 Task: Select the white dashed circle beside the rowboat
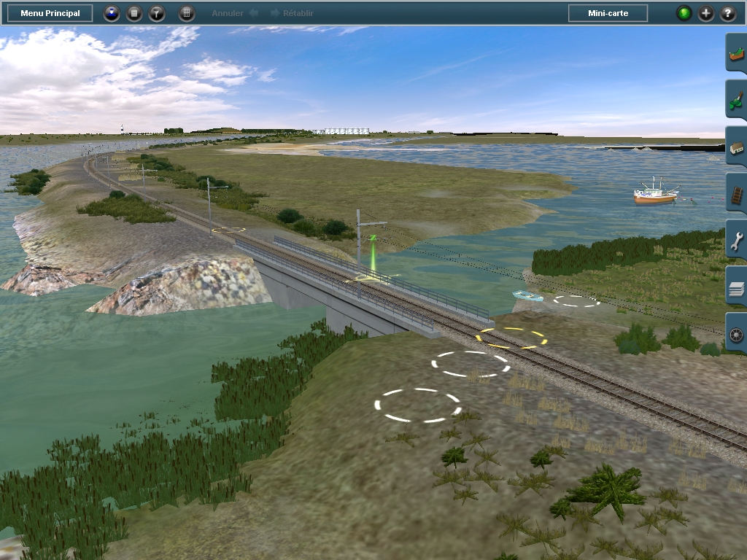[576, 301]
